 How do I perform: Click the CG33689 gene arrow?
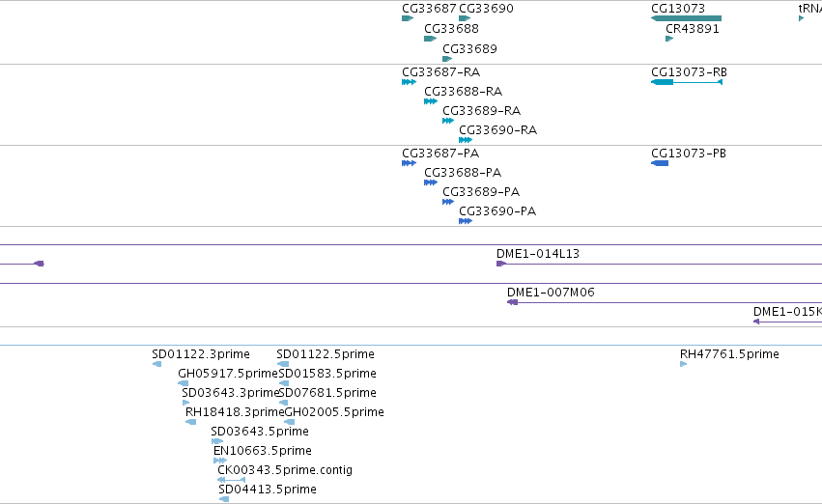point(447,59)
